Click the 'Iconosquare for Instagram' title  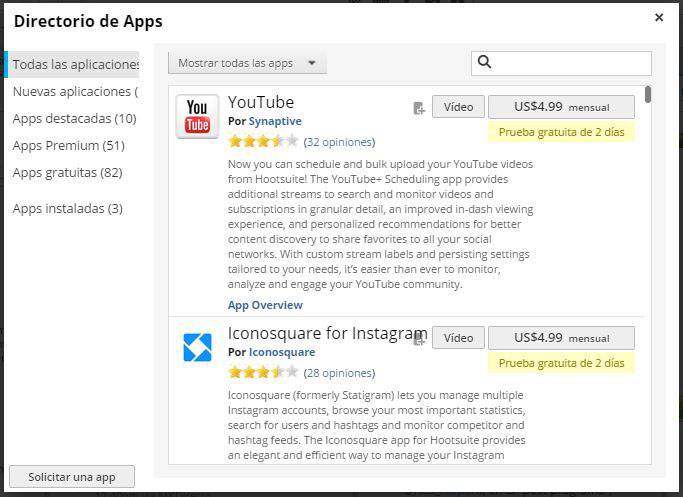coord(328,333)
